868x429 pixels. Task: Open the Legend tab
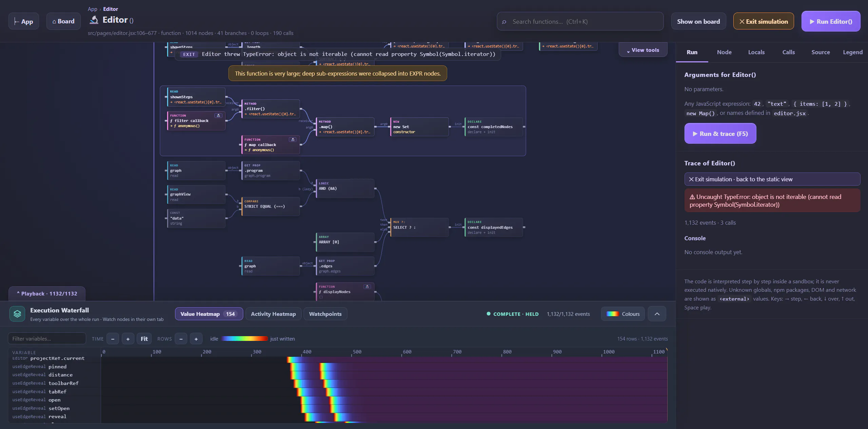pyautogui.click(x=853, y=52)
